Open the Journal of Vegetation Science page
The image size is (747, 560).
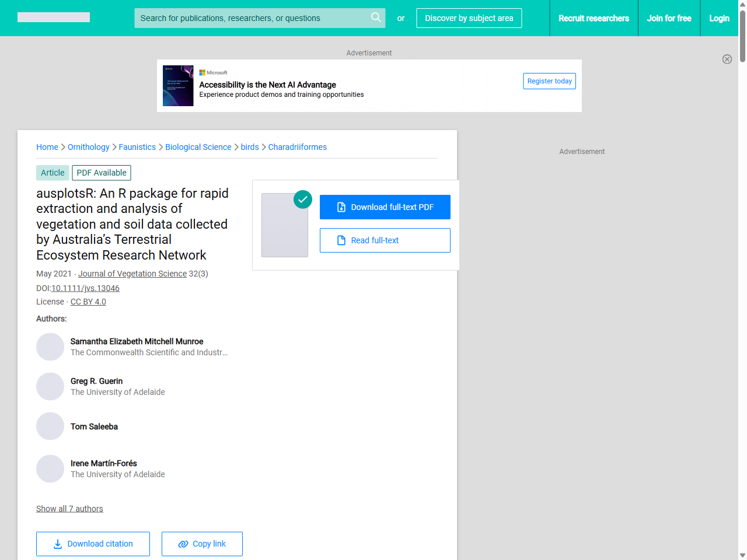[132, 274]
